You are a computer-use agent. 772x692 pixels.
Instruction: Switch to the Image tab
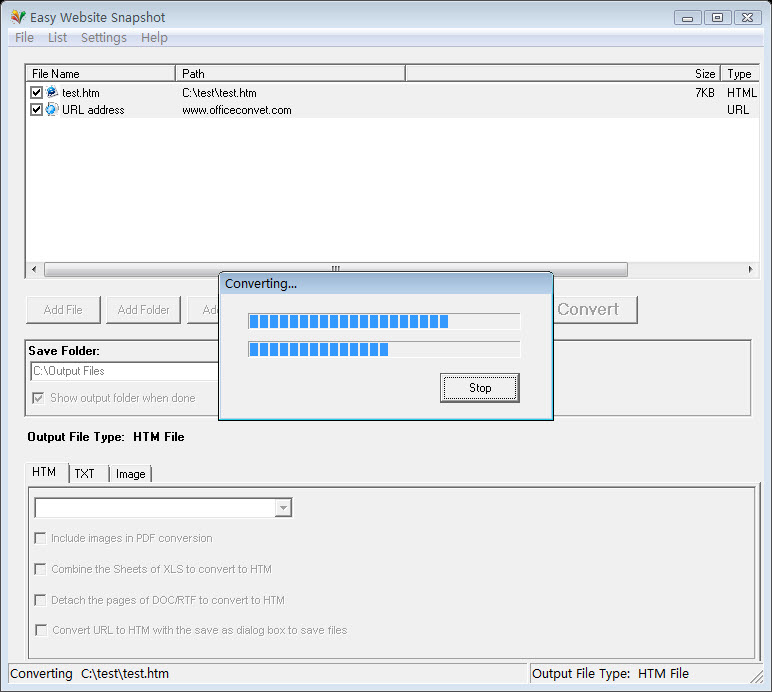[x=130, y=473]
